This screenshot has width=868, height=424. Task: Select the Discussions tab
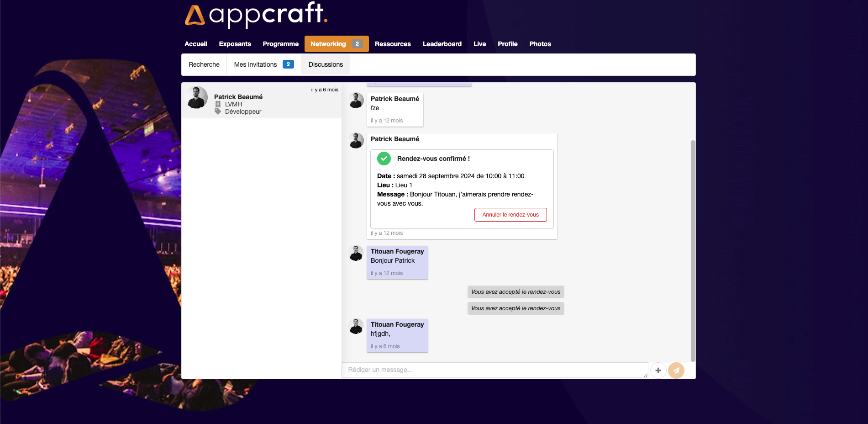coord(326,64)
